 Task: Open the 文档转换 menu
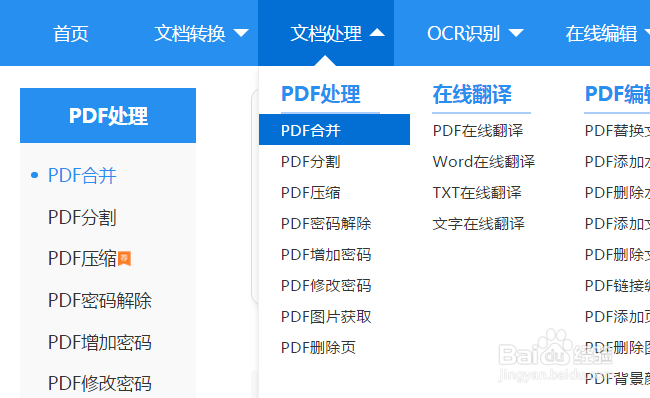click(x=190, y=34)
